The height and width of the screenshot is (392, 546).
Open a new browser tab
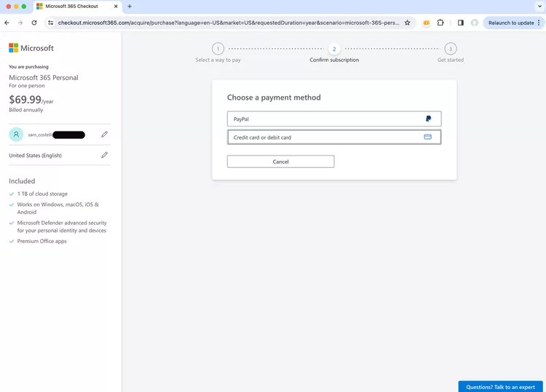[130, 7]
